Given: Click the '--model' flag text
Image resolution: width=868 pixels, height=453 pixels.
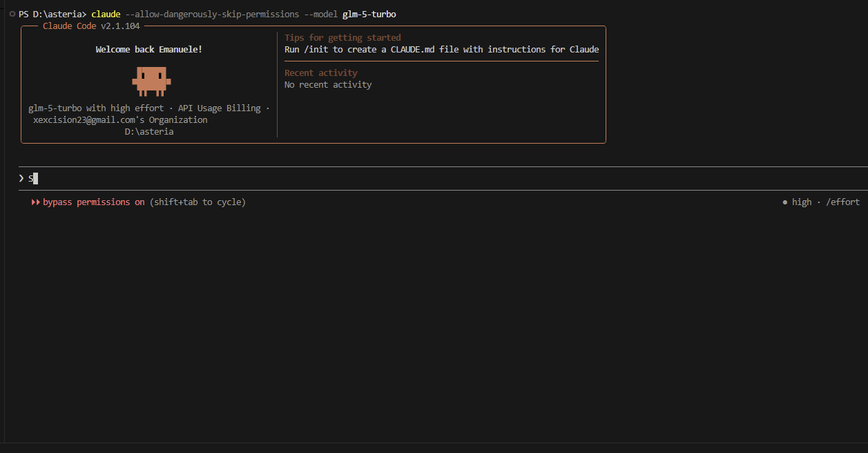Looking at the screenshot, I should pos(321,15).
